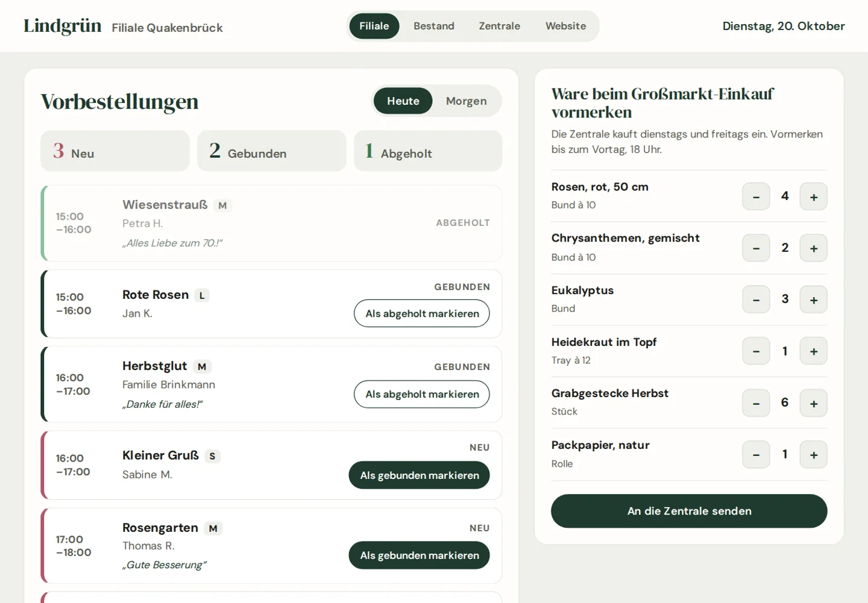Mark Rote Rosen order as abgeholt
Image resolution: width=868 pixels, height=603 pixels.
point(422,313)
